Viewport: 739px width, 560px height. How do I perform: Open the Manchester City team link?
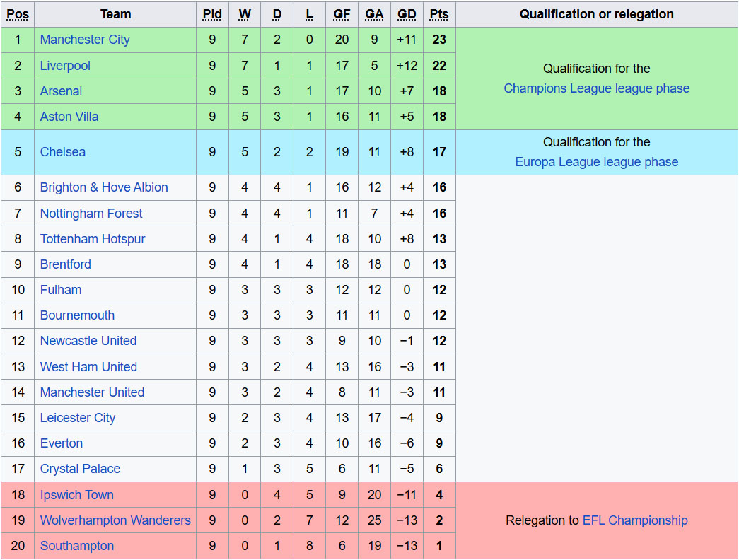tap(85, 40)
